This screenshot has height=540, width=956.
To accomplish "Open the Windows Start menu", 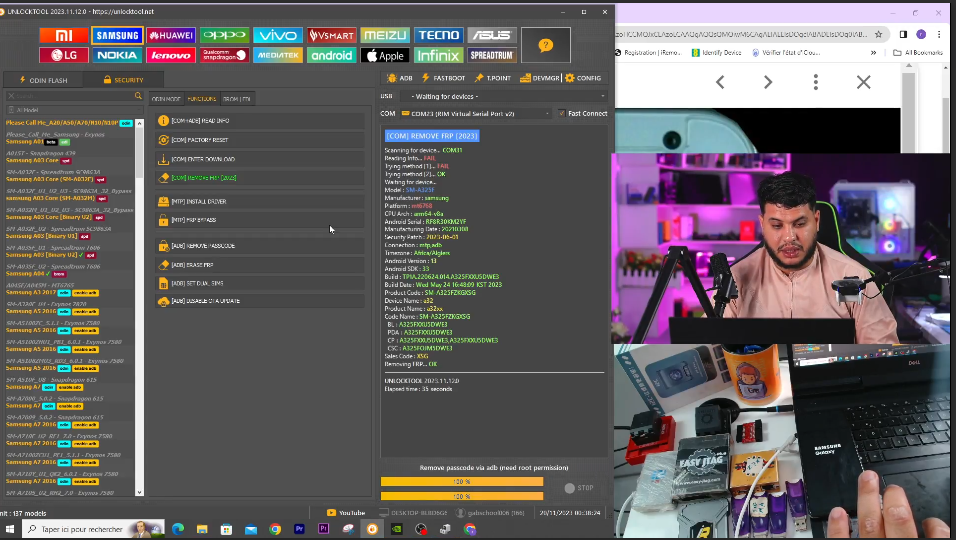I will [9, 529].
